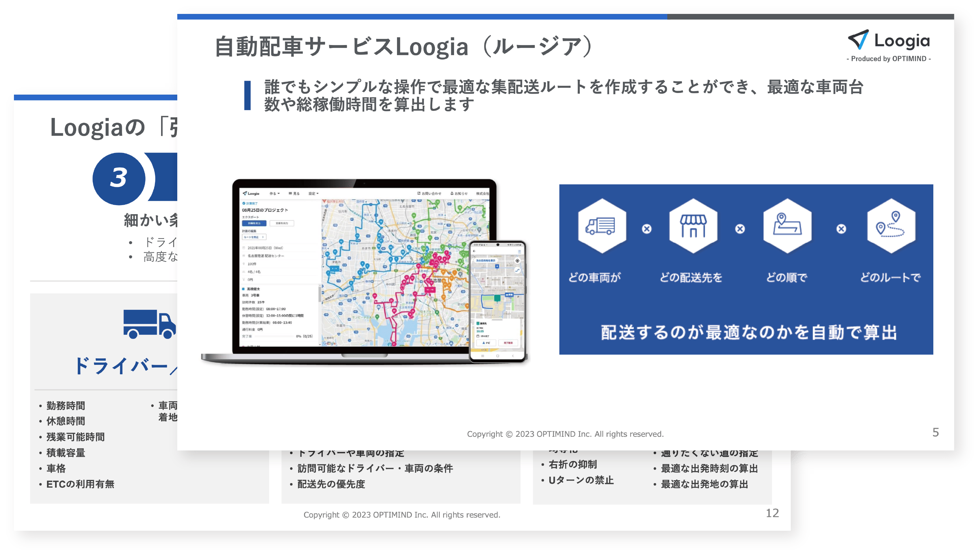Click the 計算完了 check status icon
Screen dimensions: 980x556
[244, 203]
